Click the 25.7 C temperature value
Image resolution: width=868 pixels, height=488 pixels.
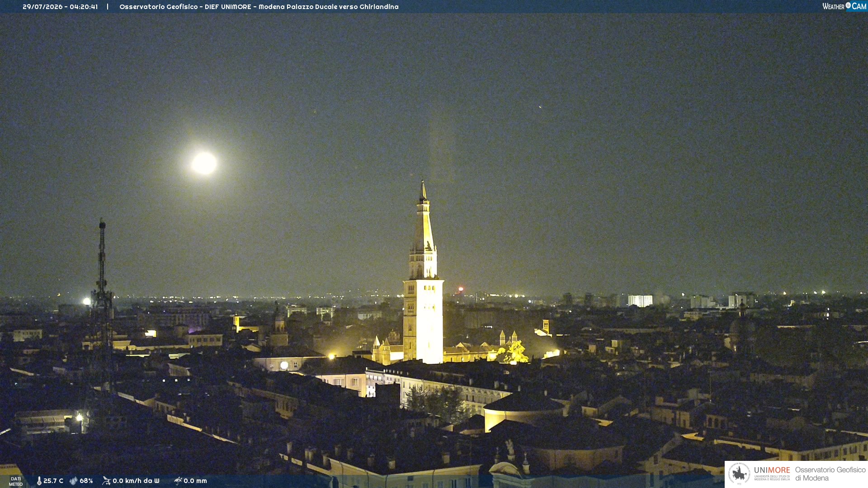tap(53, 481)
